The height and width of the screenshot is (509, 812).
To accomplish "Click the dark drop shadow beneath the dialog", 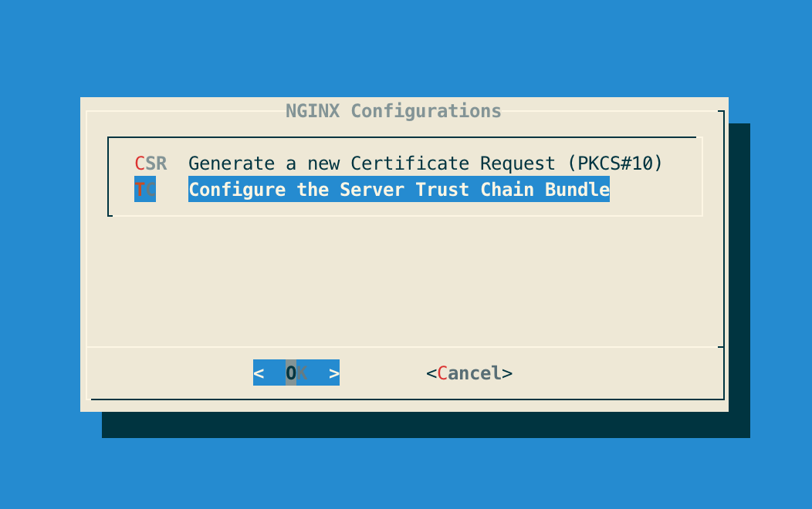I will tap(425, 426).
